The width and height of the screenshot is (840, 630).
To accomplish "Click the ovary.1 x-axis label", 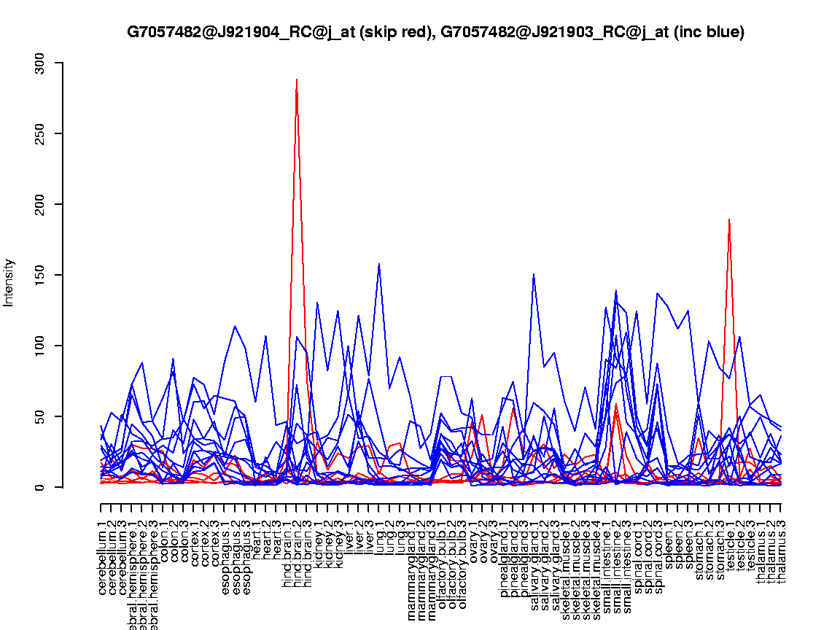I will 473,540.
